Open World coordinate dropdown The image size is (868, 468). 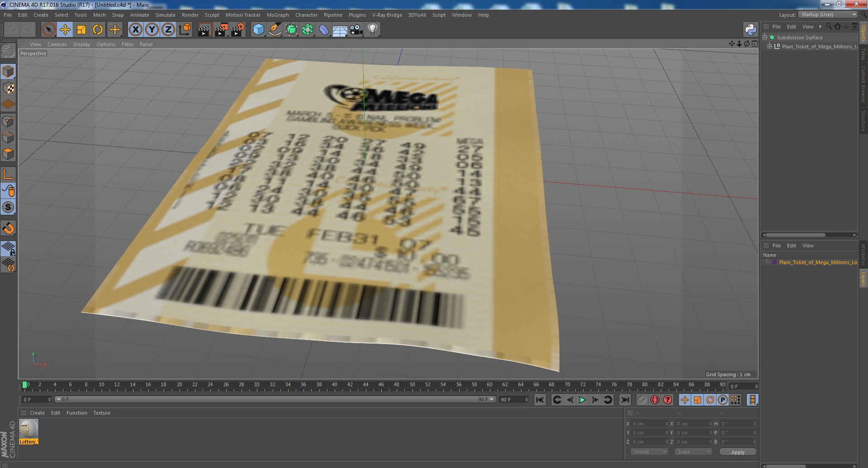(x=649, y=452)
